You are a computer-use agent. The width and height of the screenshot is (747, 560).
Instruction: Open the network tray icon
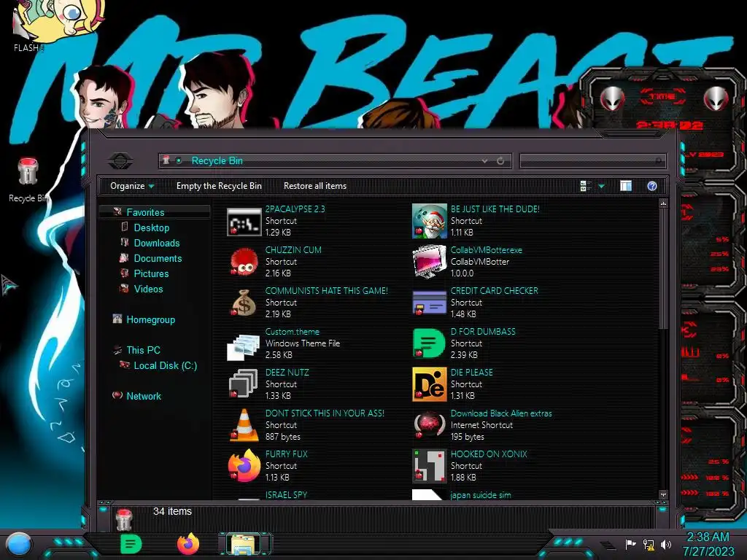649,544
